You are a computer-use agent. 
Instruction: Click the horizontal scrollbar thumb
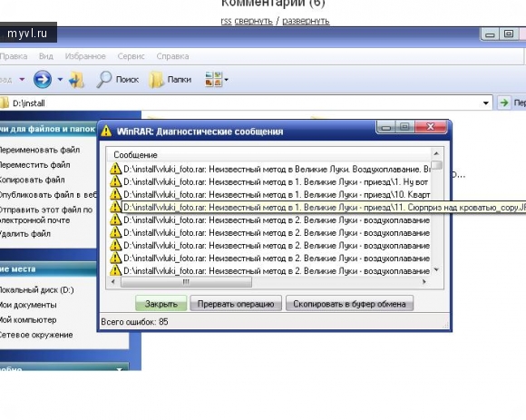[x=186, y=282]
